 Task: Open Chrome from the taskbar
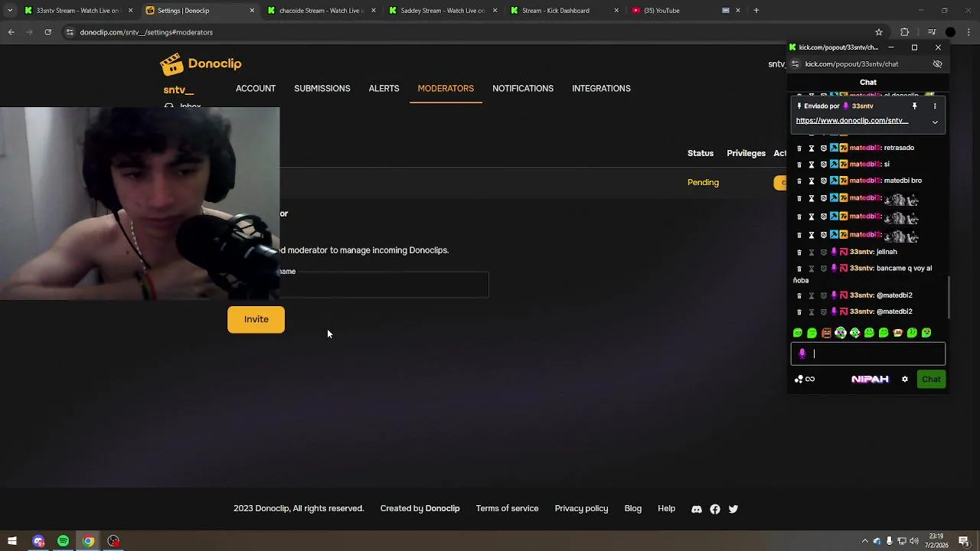click(x=89, y=542)
